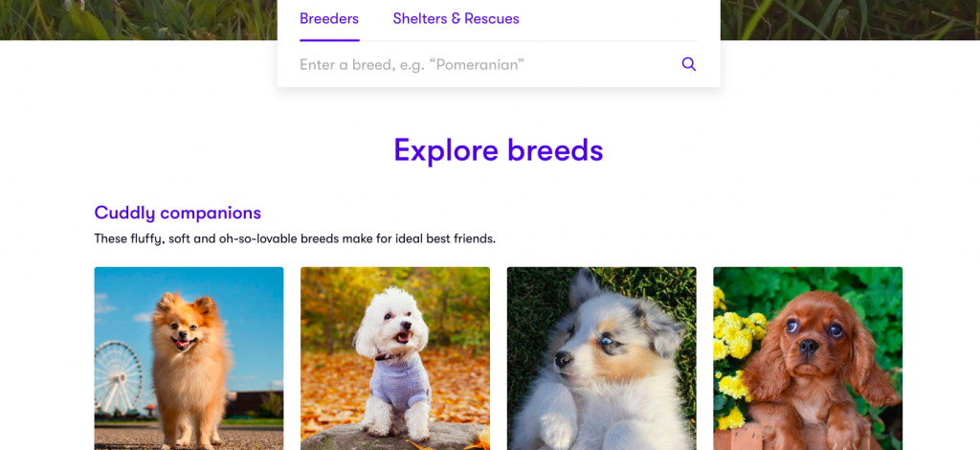Switch to the Shelters & Rescues tab
The height and width of the screenshot is (450, 980).
457,19
